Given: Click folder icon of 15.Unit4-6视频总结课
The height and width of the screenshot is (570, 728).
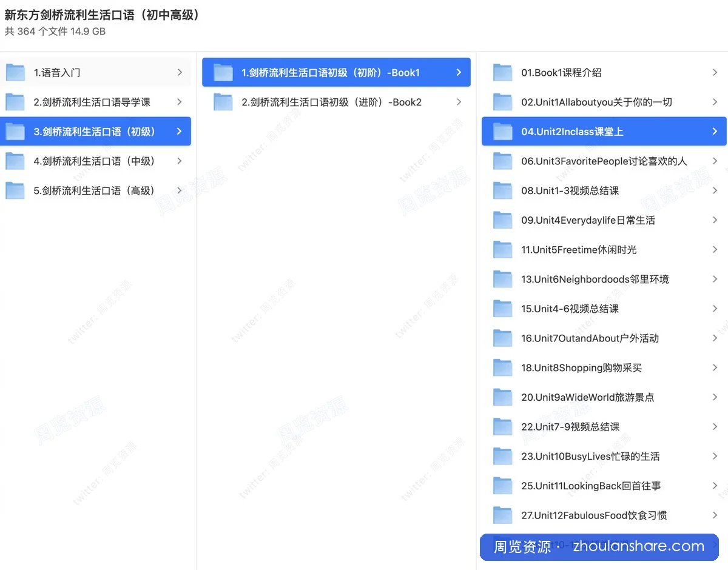Looking at the screenshot, I should 503,309.
